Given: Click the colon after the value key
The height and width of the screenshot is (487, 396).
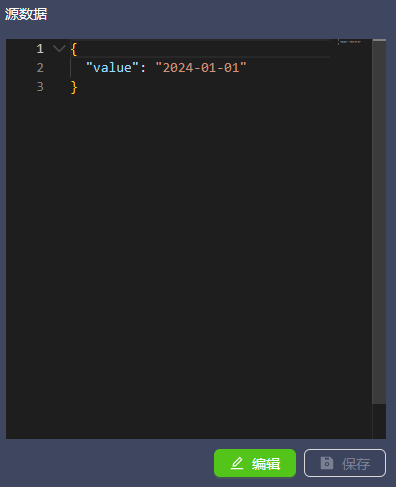Looking at the screenshot, I should point(143,68).
